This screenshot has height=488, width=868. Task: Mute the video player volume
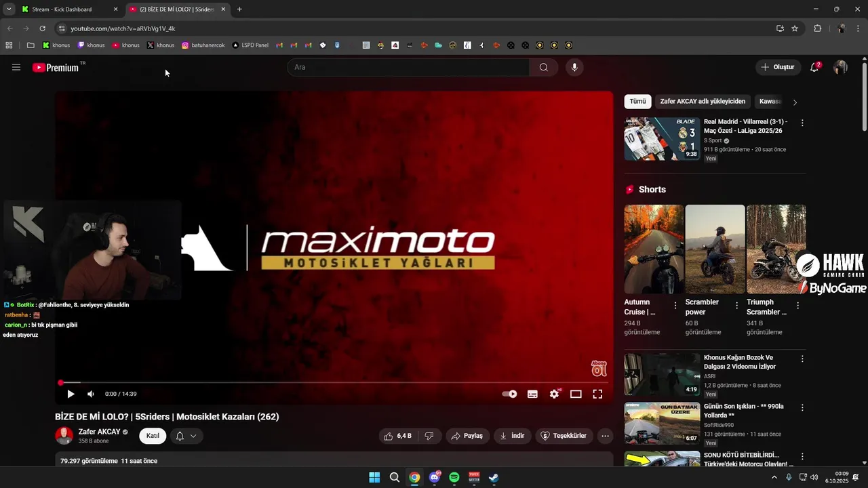(x=91, y=394)
